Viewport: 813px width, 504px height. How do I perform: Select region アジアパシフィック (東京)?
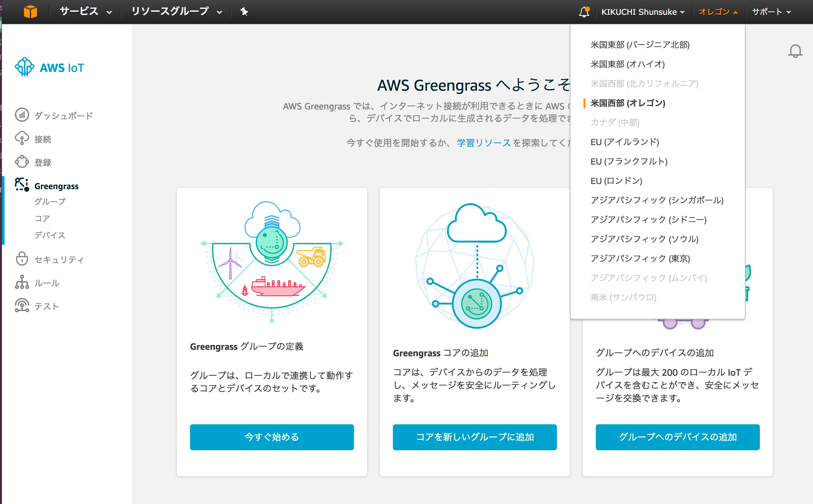point(640,258)
